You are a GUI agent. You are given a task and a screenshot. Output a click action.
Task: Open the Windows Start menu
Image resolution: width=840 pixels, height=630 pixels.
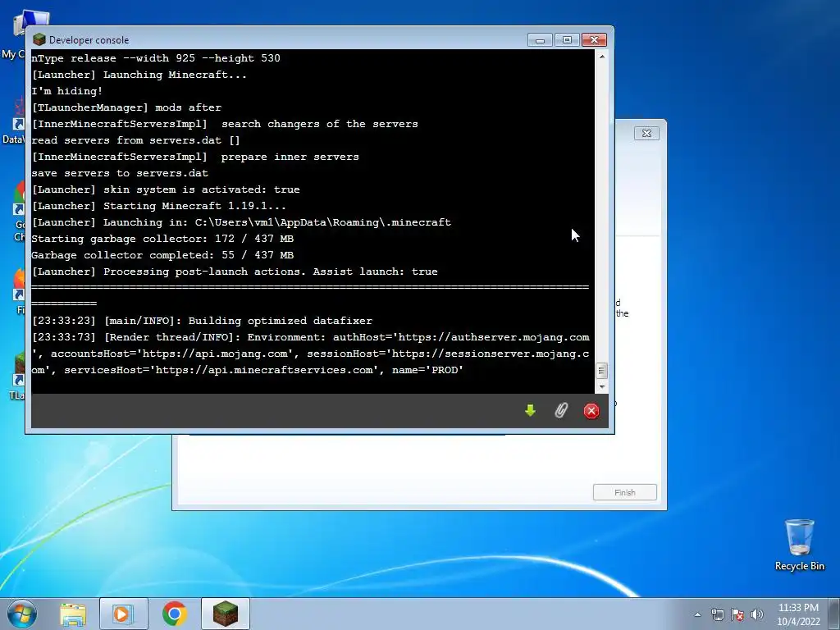point(22,614)
